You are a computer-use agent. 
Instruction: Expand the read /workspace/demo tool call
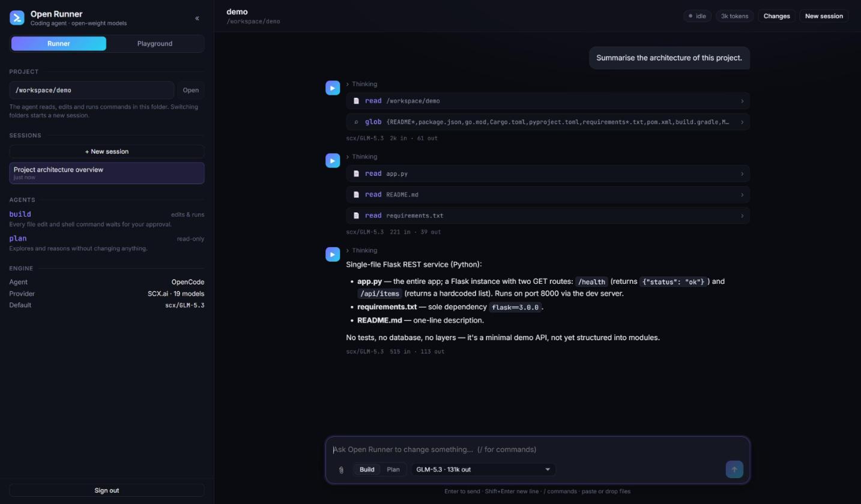pos(548,101)
